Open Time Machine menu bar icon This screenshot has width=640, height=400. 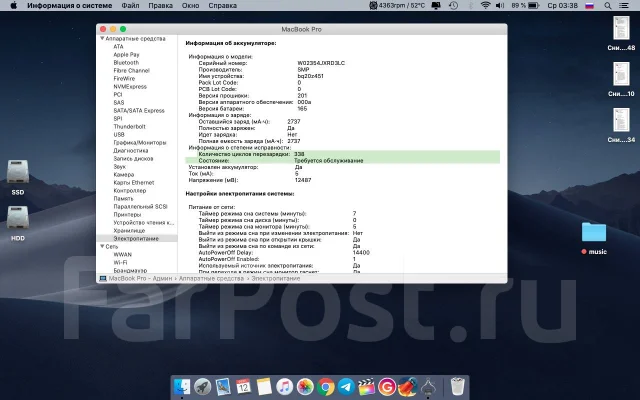point(453,5)
